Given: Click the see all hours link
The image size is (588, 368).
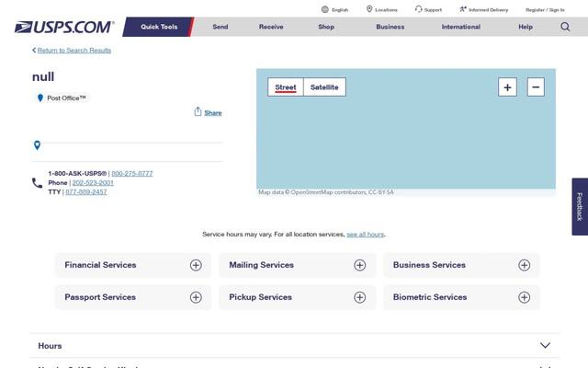Looking at the screenshot, I should click(x=366, y=235).
